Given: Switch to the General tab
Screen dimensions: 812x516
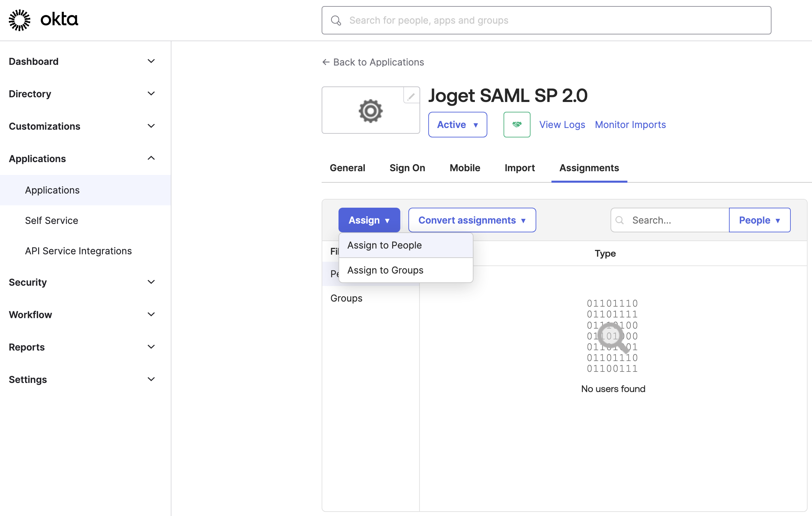Looking at the screenshot, I should click(x=347, y=168).
